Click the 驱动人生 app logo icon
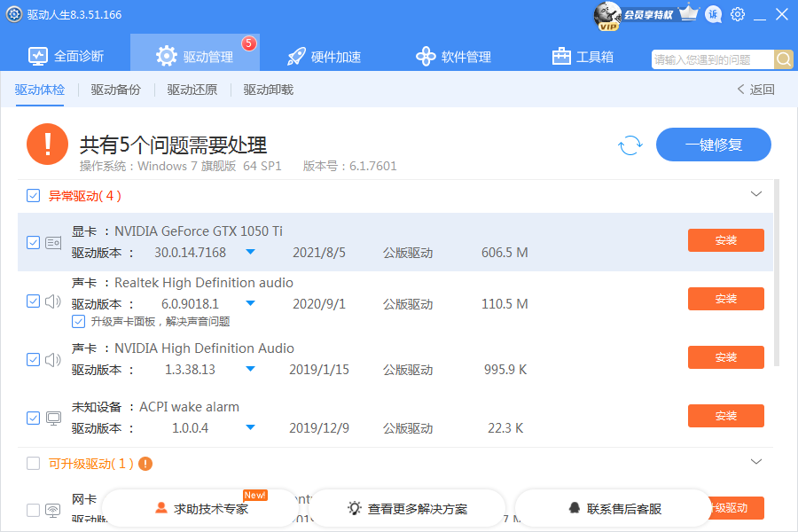798x532 pixels. tap(13, 14)
